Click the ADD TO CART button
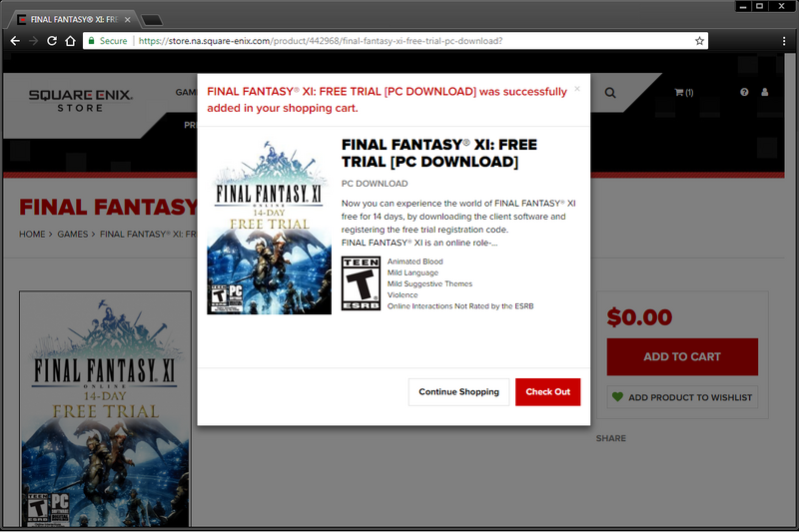This screenshot has height=532, width=799. coord(682,357)
